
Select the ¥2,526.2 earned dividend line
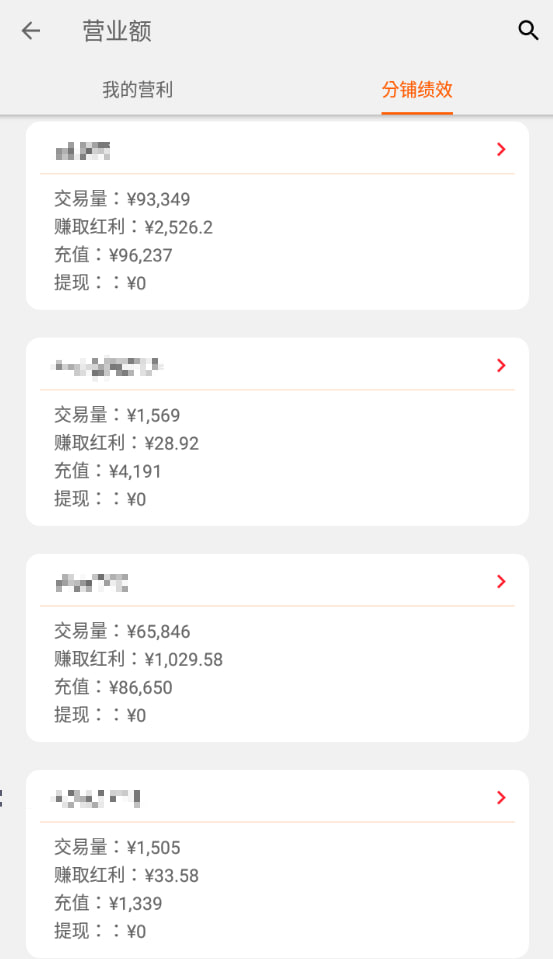coord(133,227)
